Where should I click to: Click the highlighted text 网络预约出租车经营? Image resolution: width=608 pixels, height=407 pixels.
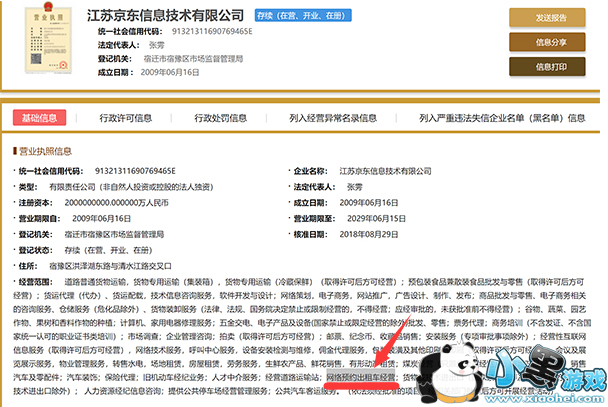point(361,377)
